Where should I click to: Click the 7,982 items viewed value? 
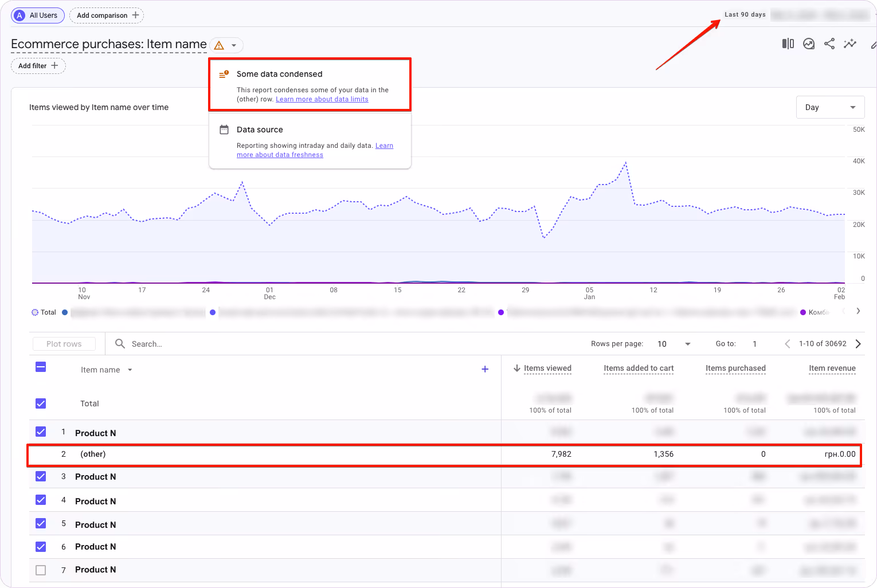click(x=561, y=454)
